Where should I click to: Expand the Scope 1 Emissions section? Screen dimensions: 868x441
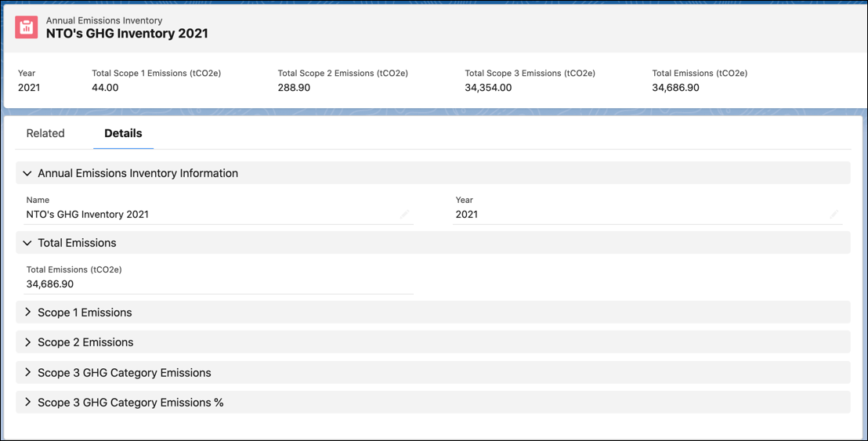433,313
